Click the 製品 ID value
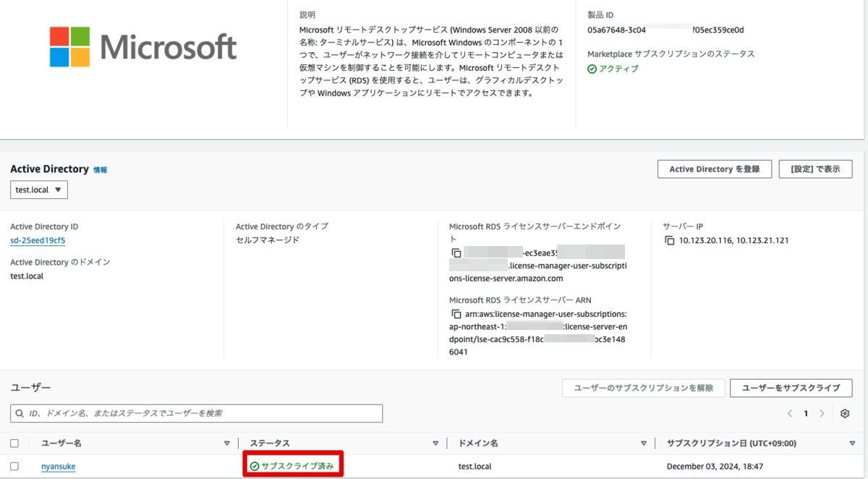868x479 pixels. pos(665,30)
